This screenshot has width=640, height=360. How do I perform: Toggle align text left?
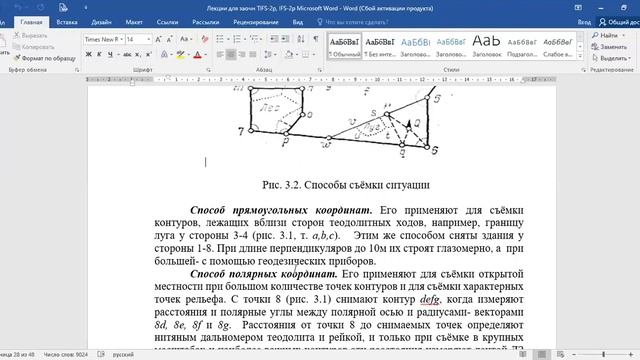[220, 54]
